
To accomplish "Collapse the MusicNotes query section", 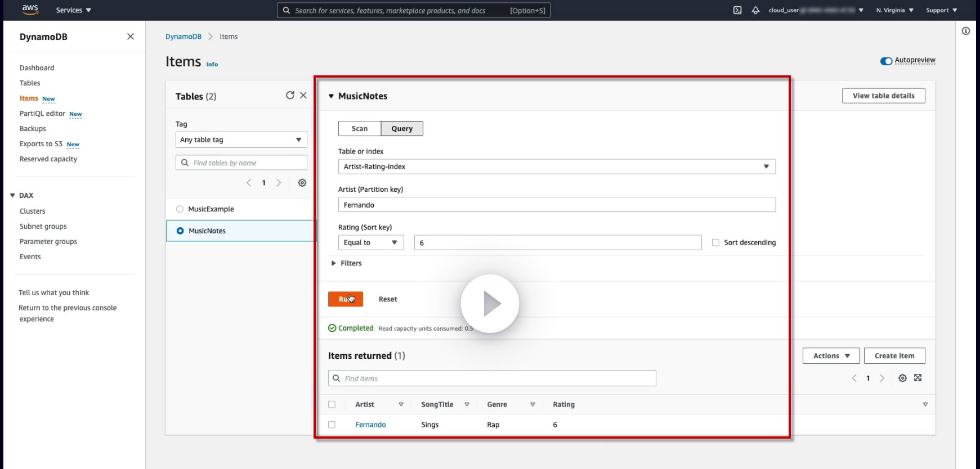I will point(331,96).
